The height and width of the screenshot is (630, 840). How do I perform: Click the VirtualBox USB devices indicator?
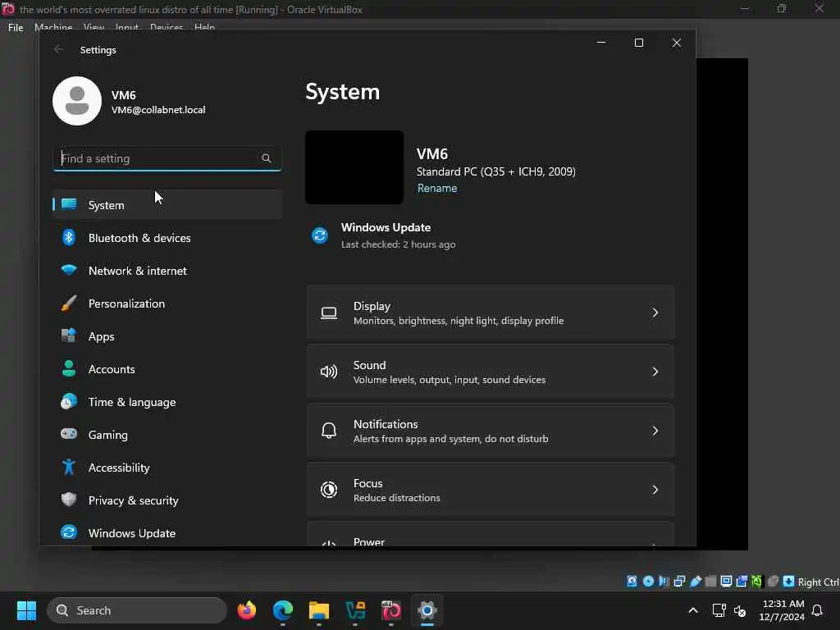[696, 582]
